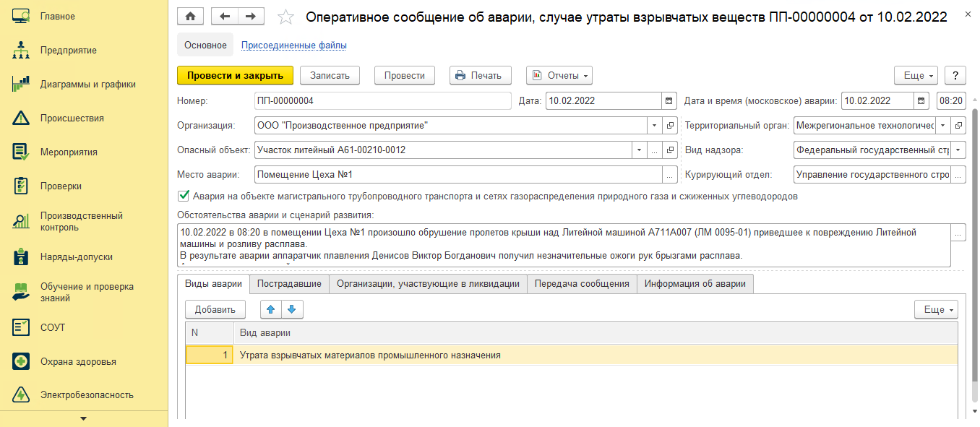Switch to the Пострадавшие tab
Viewport: 980px width, 427px height.
[x=289, y=284]
